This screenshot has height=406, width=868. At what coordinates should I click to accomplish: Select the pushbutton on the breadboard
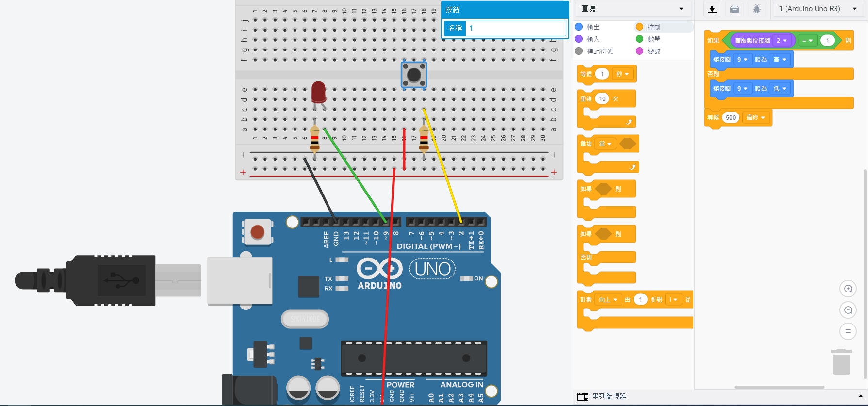(414, 75)
